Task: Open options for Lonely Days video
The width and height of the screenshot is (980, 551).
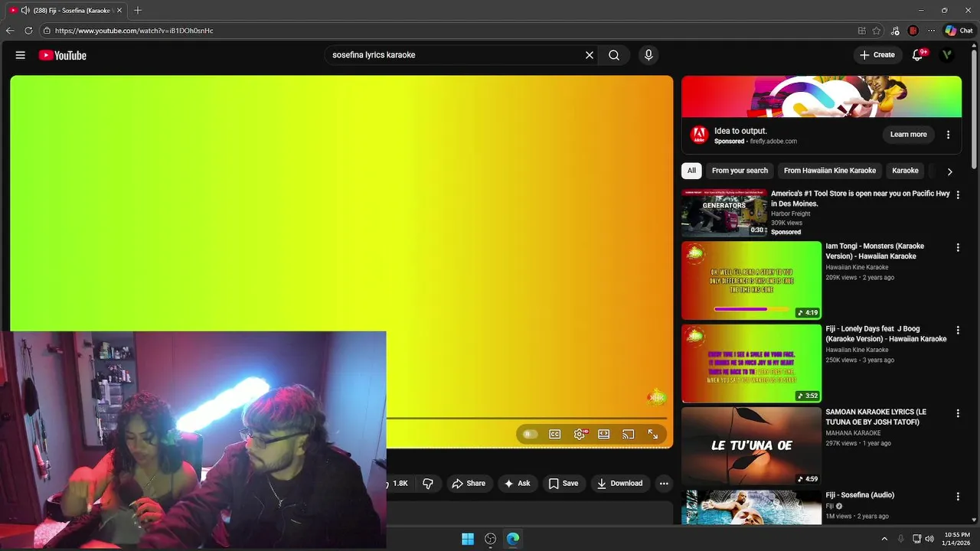Action: tap(958, 330)
